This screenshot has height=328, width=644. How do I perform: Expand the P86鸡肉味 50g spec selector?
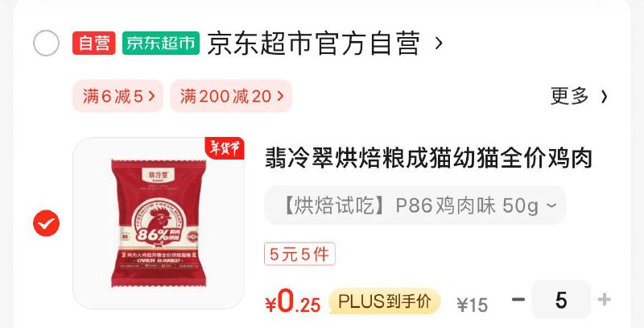click(415, 206)
